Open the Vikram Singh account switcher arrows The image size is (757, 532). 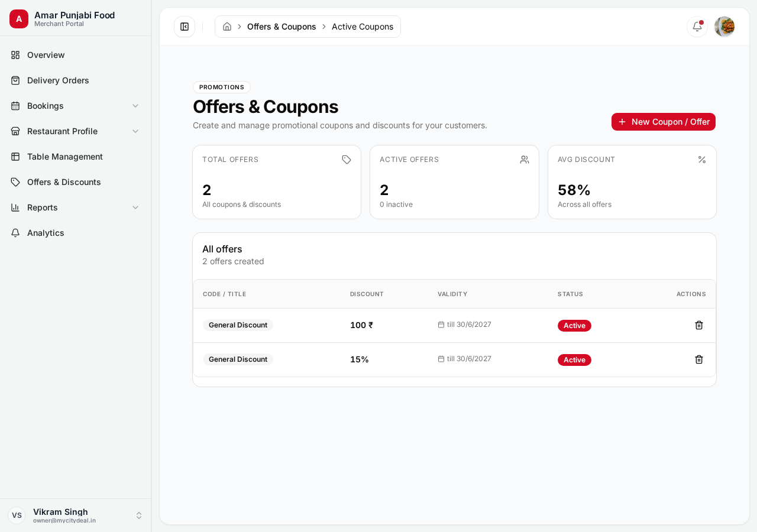tap(139, 515)
